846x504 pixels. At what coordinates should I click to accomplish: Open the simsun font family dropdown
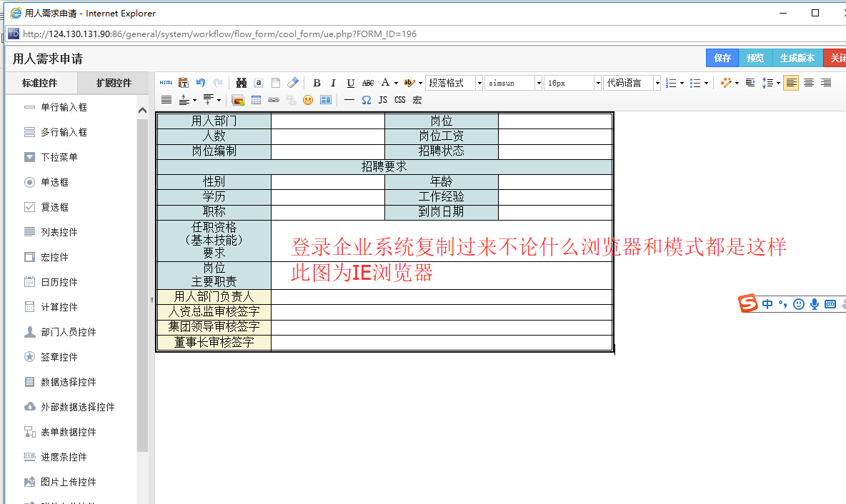point(514,83)
